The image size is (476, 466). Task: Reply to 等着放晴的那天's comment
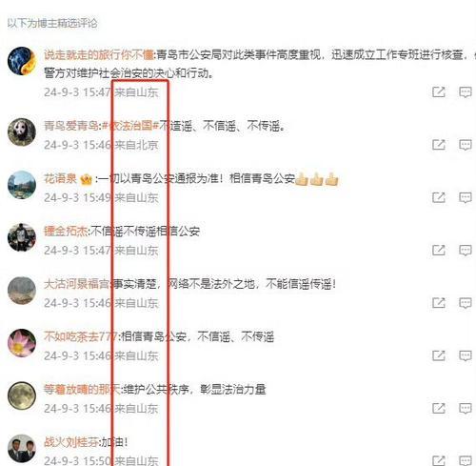click(466, 409)
